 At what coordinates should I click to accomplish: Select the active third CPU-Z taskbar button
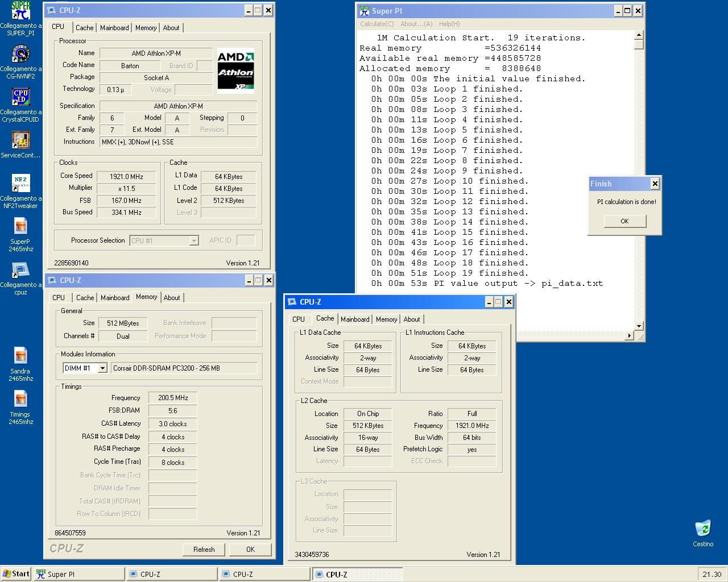tap(357, 574)
